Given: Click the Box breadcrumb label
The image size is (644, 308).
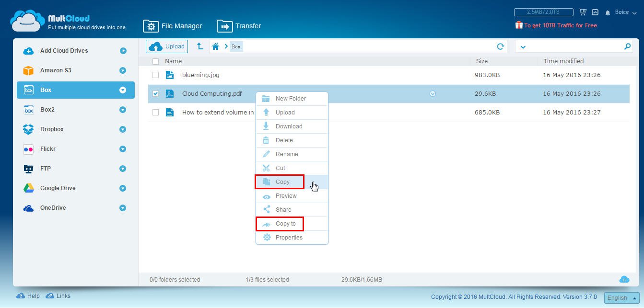Looking at the screenshot, I should 236,46.
